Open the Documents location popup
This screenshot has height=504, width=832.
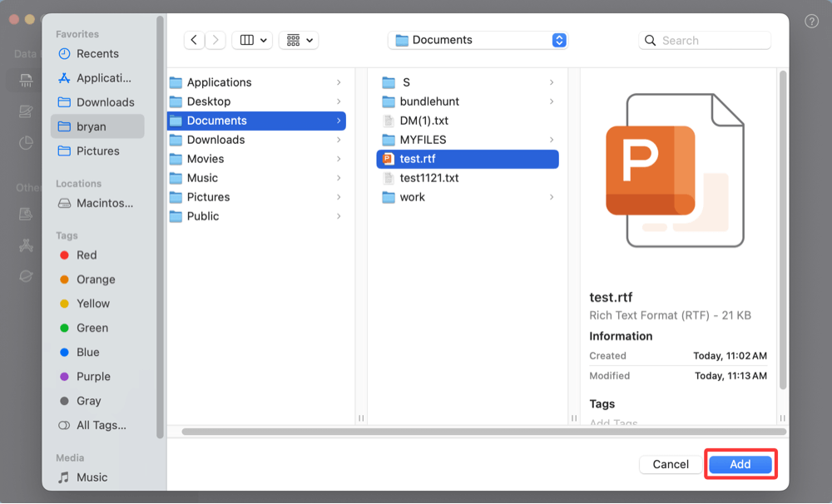point(478,40)
